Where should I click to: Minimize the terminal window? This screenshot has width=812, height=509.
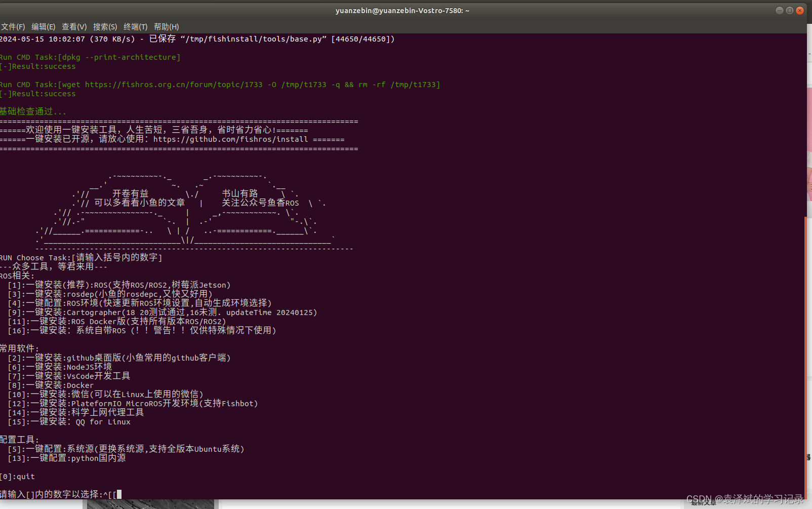tap(780, 11)
